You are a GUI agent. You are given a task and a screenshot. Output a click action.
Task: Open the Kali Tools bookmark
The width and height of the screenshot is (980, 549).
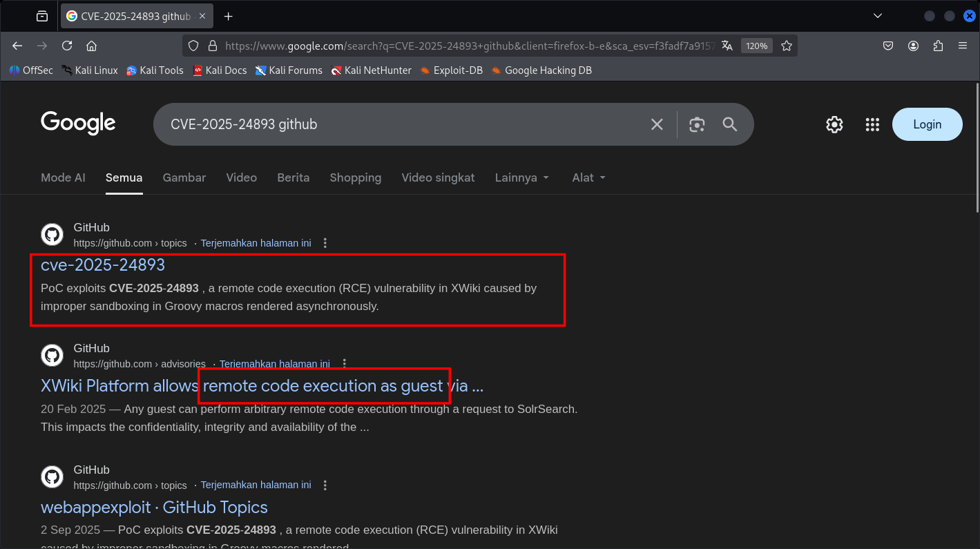155,70
